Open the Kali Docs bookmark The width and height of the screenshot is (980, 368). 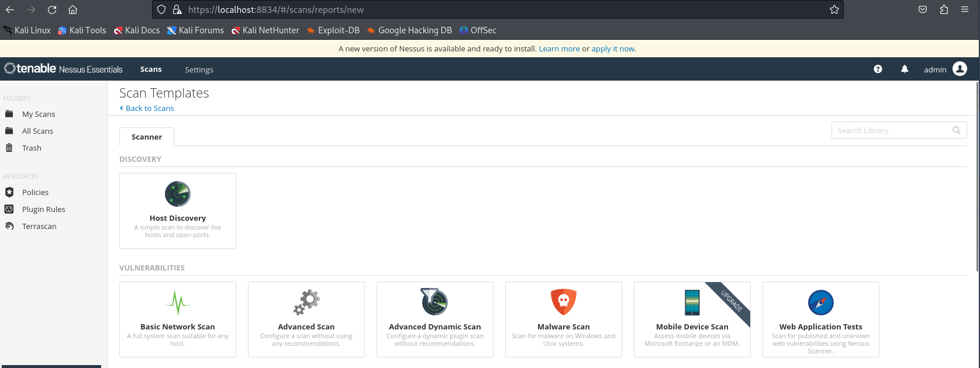pyautogui.click(x=137, y=30)
